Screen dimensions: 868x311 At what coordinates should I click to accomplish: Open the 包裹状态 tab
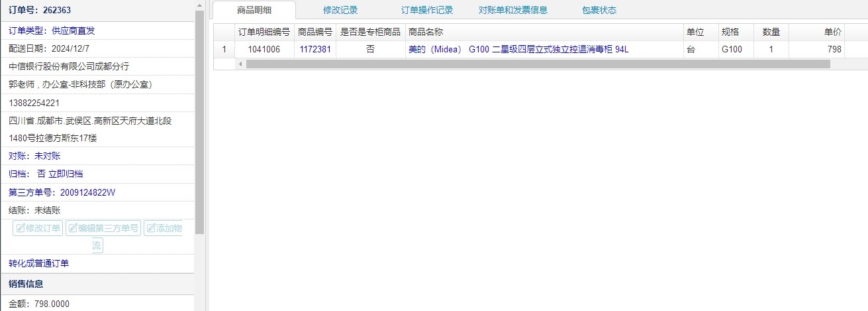tap(599, 10)
